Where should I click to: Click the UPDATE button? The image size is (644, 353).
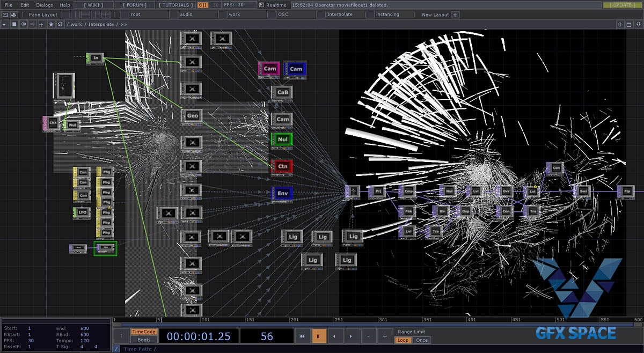(x=622, y=5)
